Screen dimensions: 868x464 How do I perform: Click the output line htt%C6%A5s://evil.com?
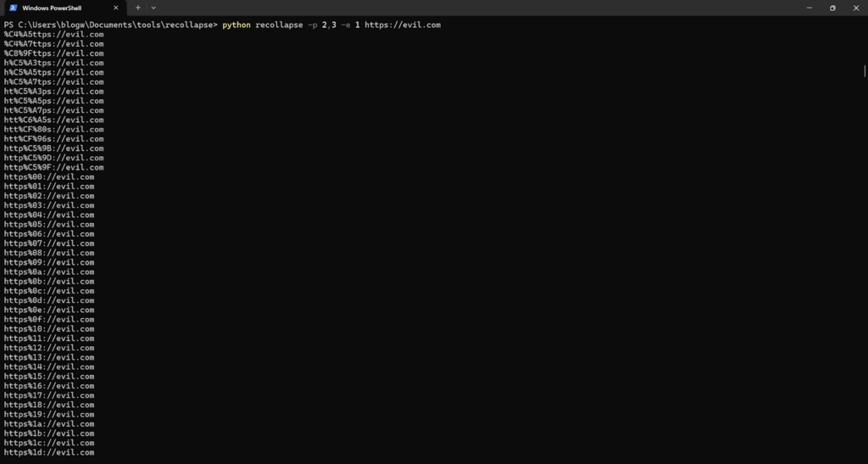click(54, 120)
